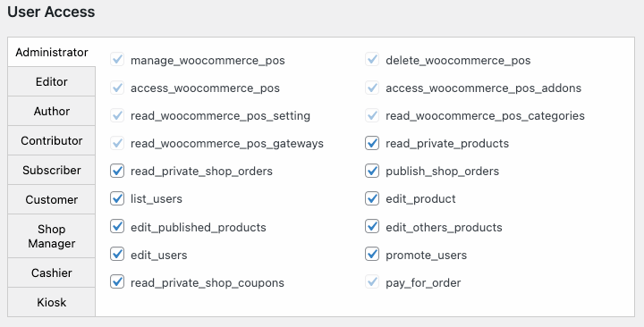Select the Customer role tab

(51, 200)
